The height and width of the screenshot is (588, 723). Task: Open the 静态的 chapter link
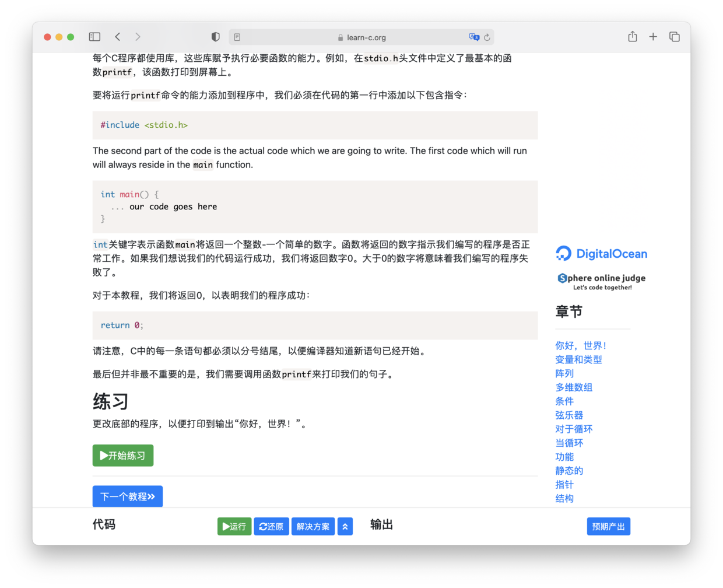(x=569, y=471)
